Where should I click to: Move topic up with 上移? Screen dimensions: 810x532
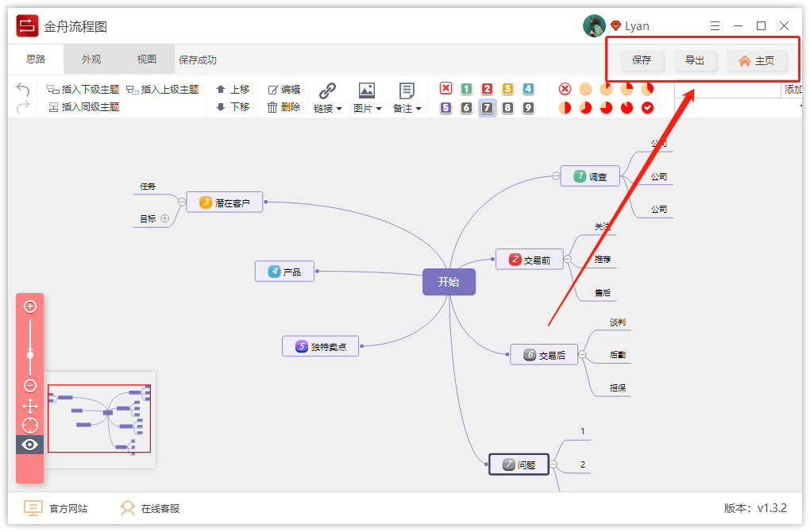tap(233, 90)
